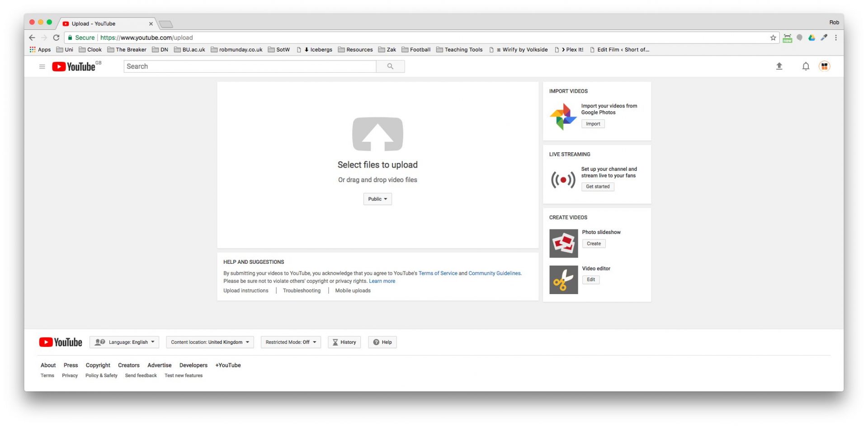The image size is (868, 426).
Task: Click the About footer link
Action: point(48,365)
